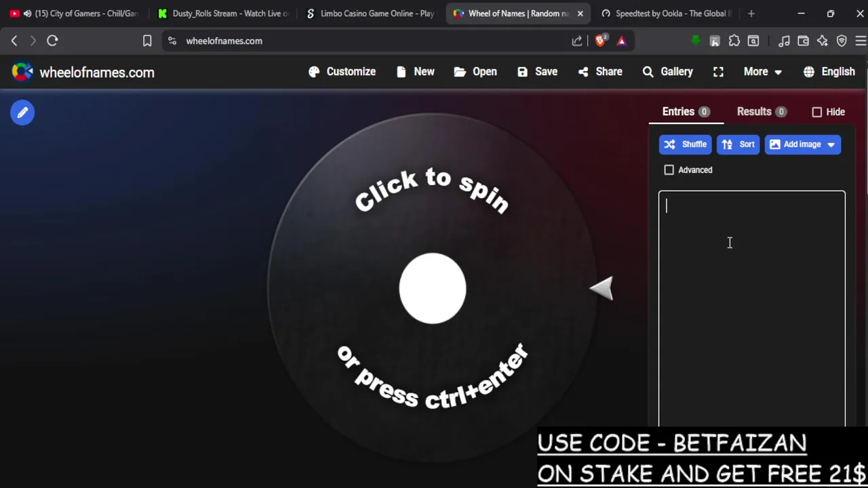Go forward with the browser forward arrow
868x488 pixels.
[x=33, y=41]
